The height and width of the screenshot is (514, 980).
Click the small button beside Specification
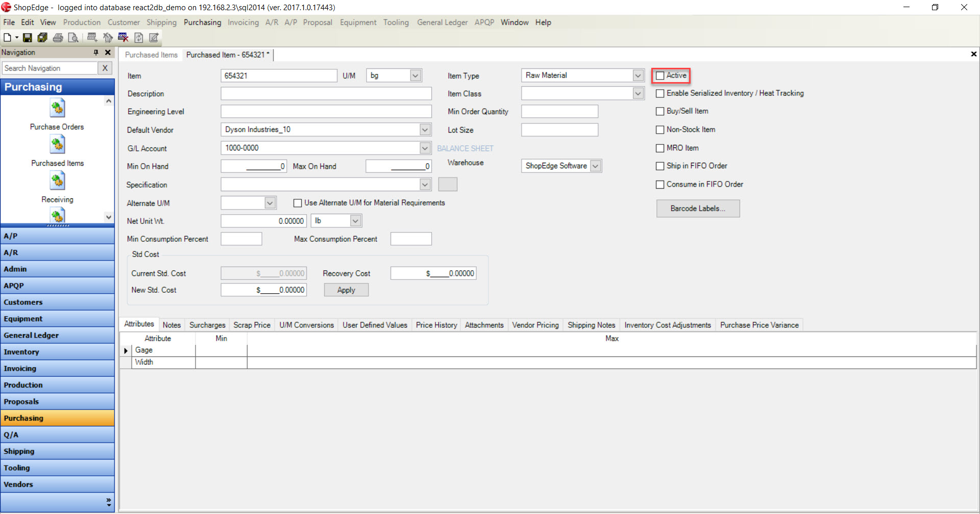[448, 184]
